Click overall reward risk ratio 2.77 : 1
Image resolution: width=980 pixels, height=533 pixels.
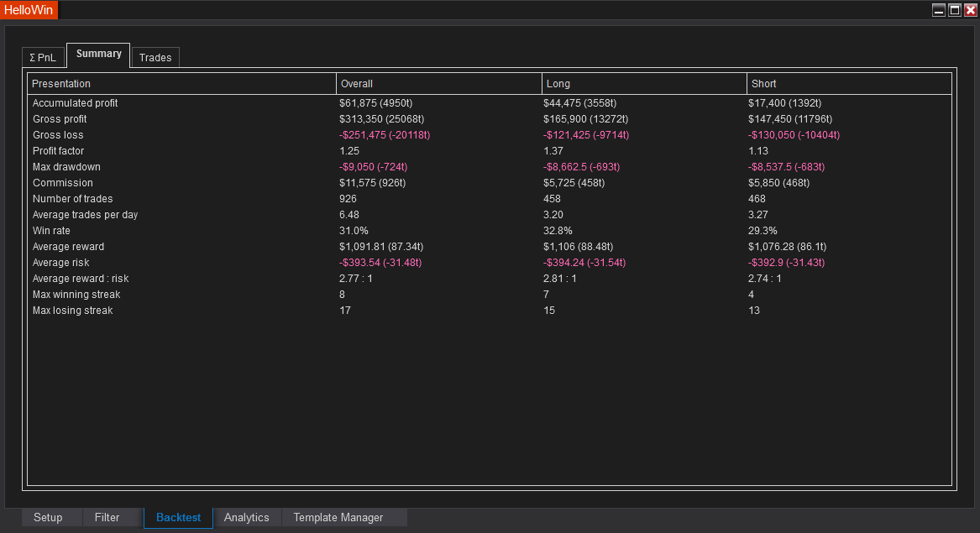coord(355,278)
